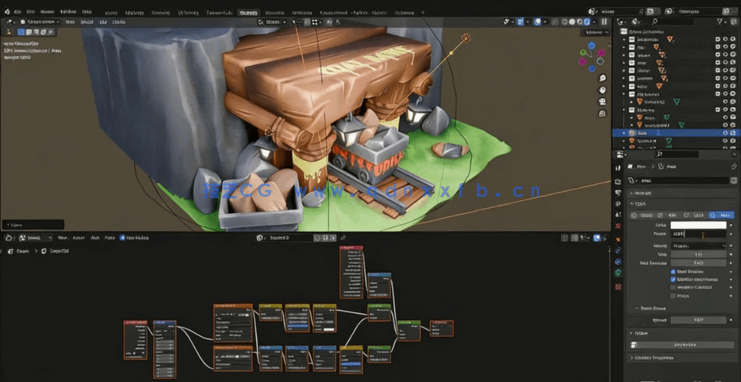Switch viewport shading to Rendered sphere icon
The width and height of the screenshot is (741, 382).
pyautogui.click(x=587, y=22)
